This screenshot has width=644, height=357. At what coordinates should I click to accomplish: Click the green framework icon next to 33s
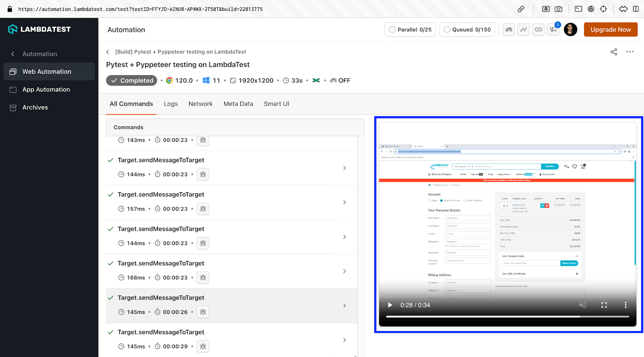pyautogui.click(x=316, y=80)
